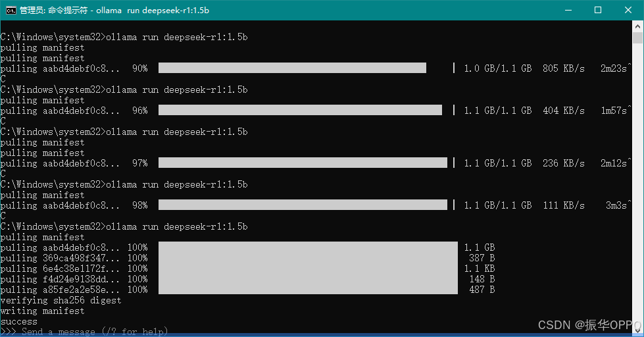Minimize the command prompt window

tap(568, 11)
